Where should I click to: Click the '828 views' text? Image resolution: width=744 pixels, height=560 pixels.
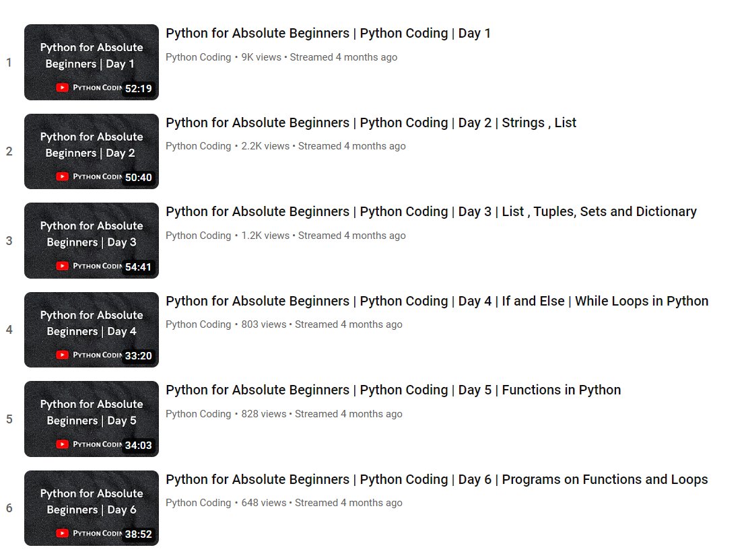coord(264,414)
